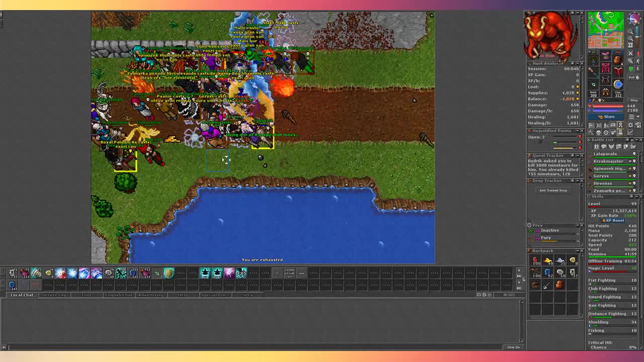
Task: Open the options menu dropdown
Action: tap(634, 117)
